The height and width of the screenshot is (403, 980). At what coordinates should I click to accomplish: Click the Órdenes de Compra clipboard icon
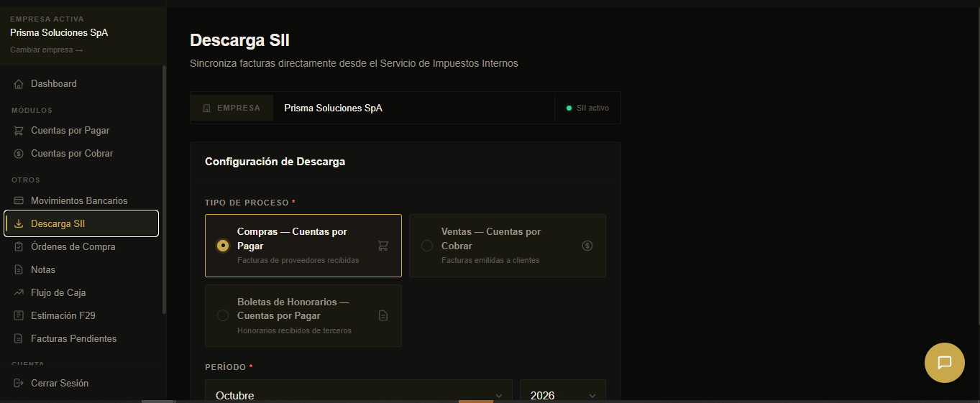tap(19, 246)
